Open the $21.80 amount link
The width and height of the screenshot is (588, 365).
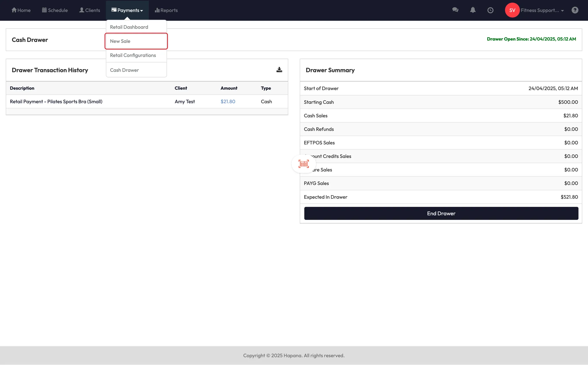(228, 102)
